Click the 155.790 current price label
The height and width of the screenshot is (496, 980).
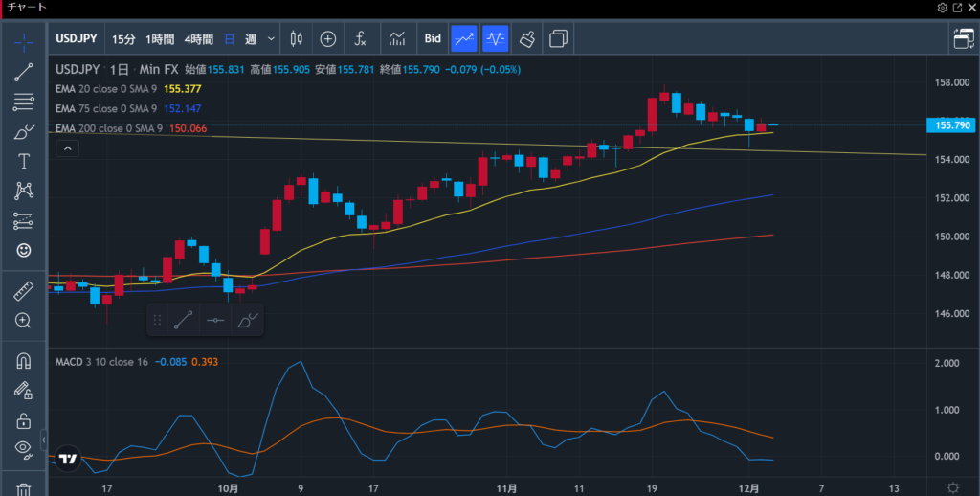[951, 124]
